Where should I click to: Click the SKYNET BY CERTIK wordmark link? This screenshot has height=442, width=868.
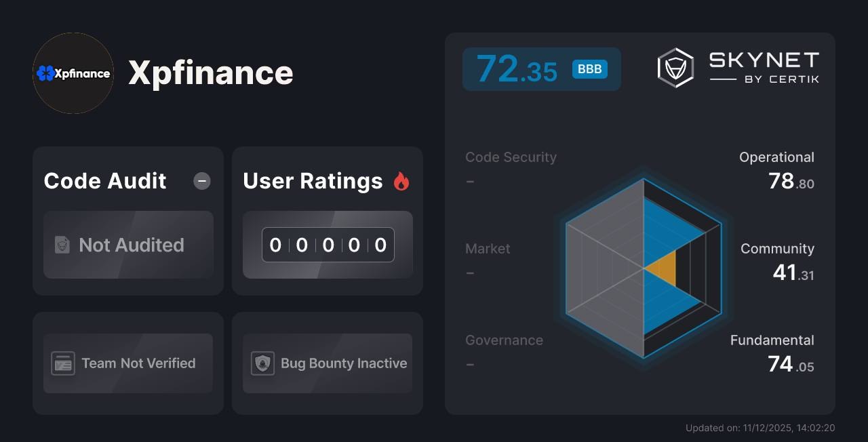(x=763, y=66)
